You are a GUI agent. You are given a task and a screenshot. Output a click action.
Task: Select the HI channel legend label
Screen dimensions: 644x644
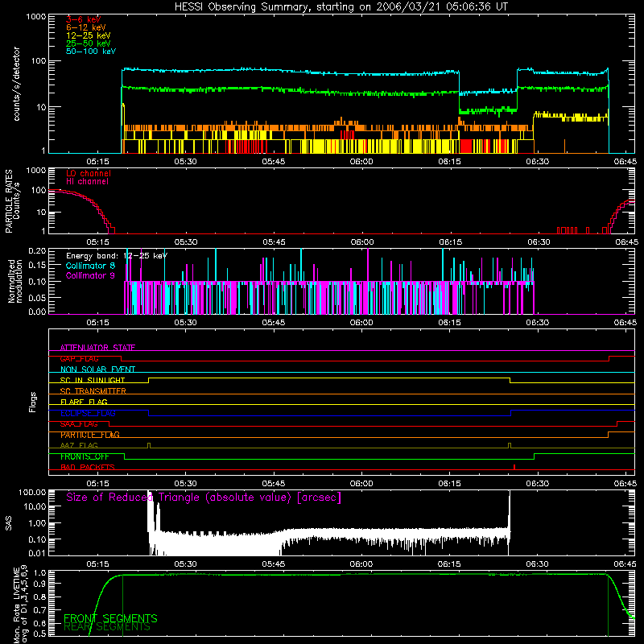[x=87, y=182]
